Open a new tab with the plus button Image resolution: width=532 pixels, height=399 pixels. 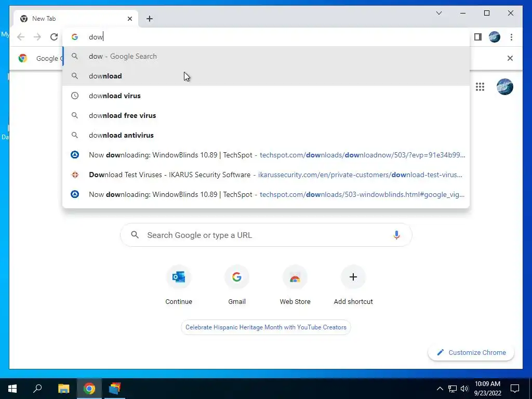[x=150, y=19]
